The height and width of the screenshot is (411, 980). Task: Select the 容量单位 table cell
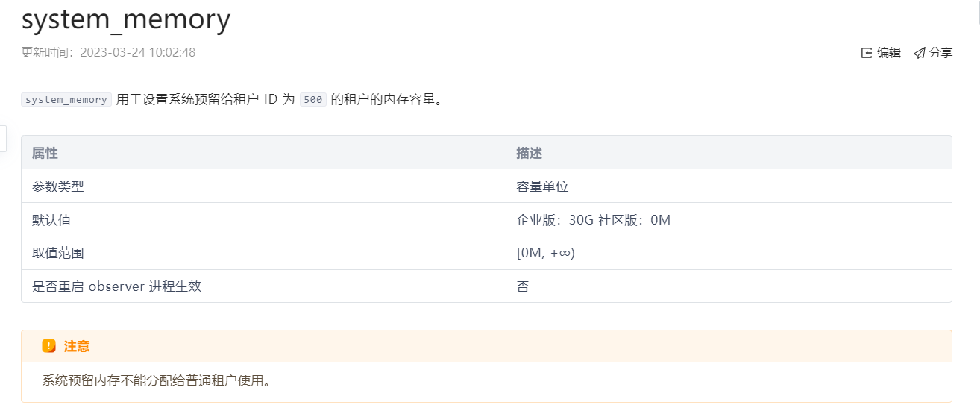(729, 186)
